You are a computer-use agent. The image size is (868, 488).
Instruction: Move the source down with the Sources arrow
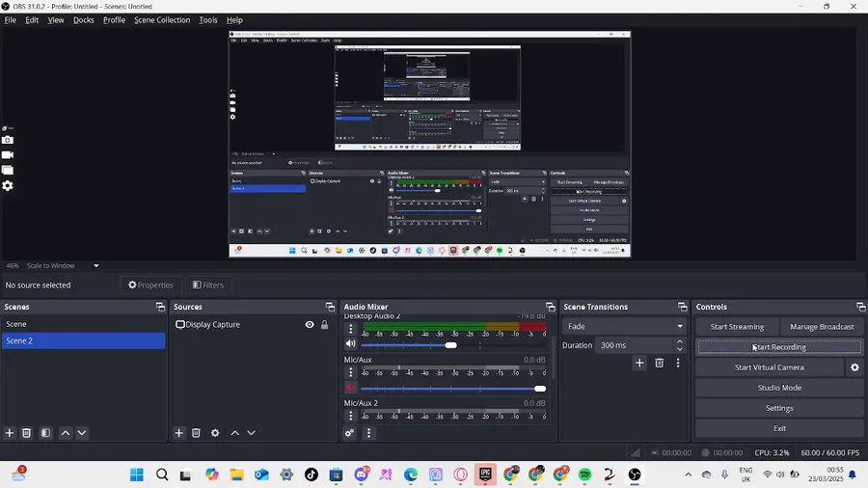[x=252, y=433]
